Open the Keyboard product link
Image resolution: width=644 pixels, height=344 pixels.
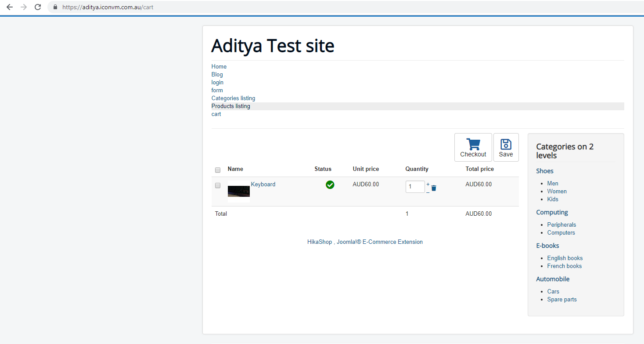pyautogui.click(x=263, y=185)
